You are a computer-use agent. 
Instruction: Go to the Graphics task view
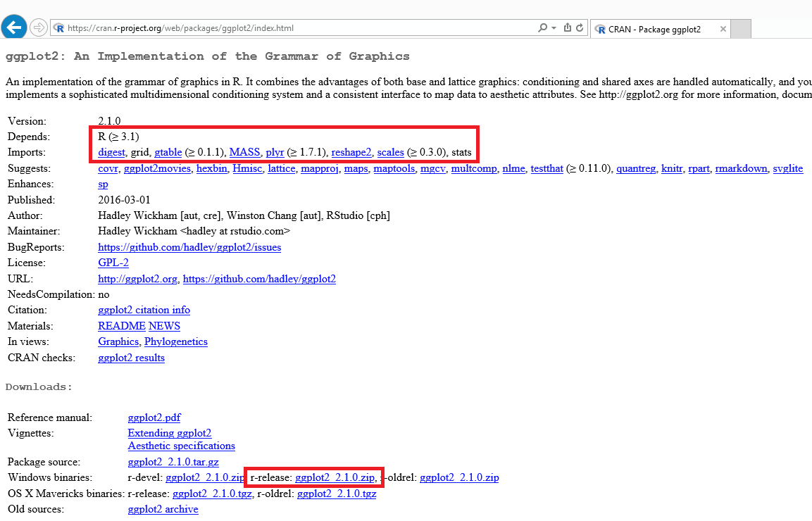(118, 341)
